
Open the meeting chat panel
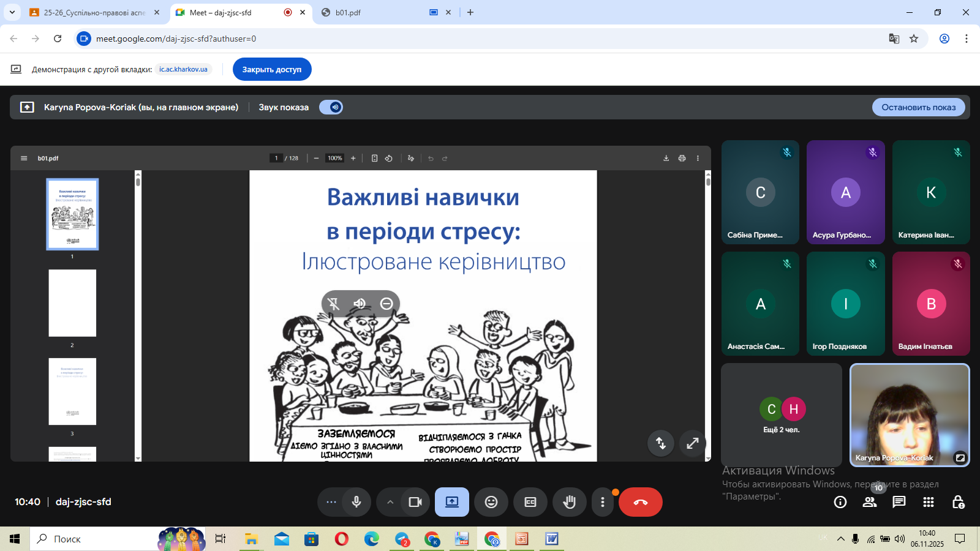point(899,502)
